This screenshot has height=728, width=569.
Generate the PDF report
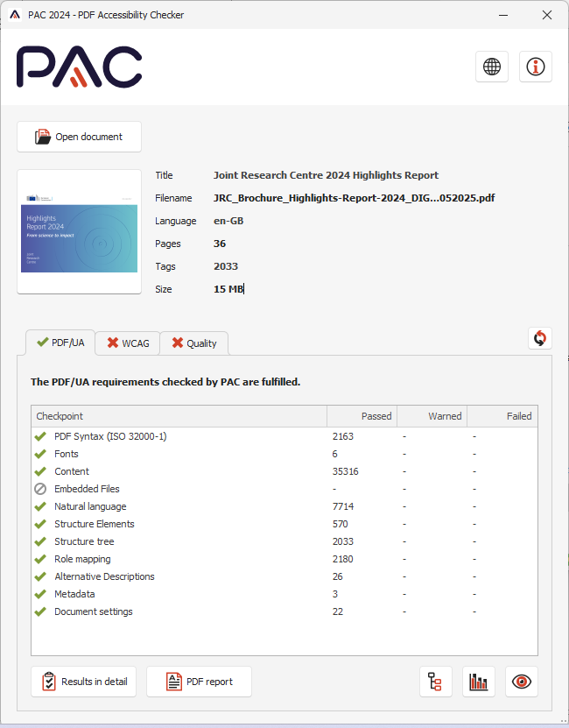pos(199,682)
